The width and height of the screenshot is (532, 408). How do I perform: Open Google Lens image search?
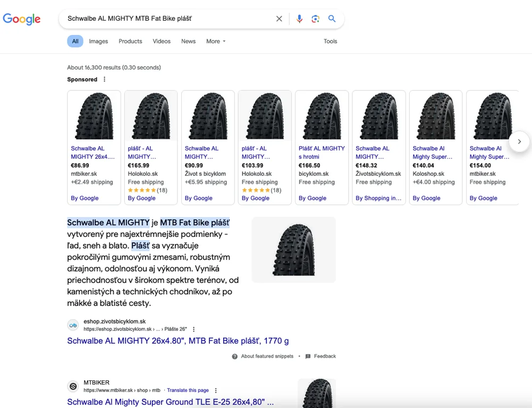click(315, 19)
